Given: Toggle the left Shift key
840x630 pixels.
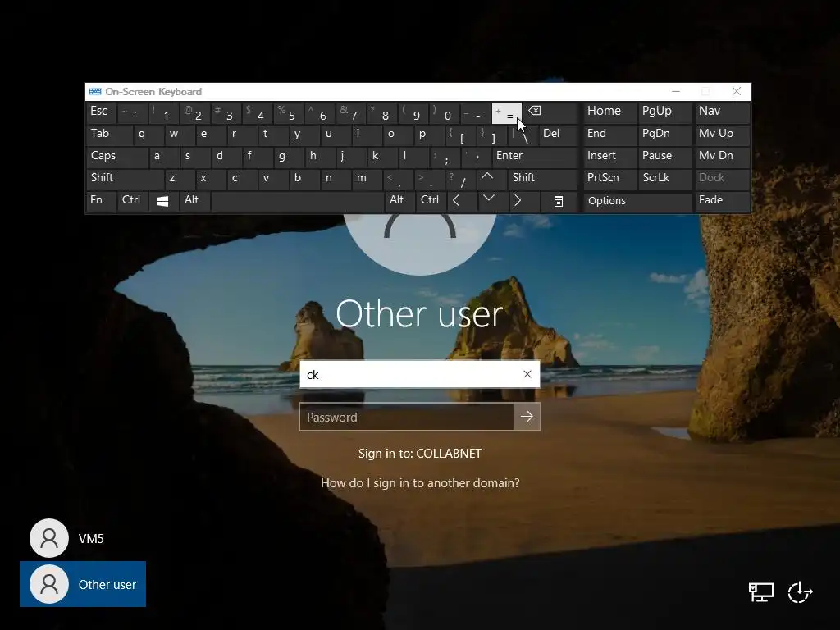Looking at the screenshot, I should click(x=125, y=178).
